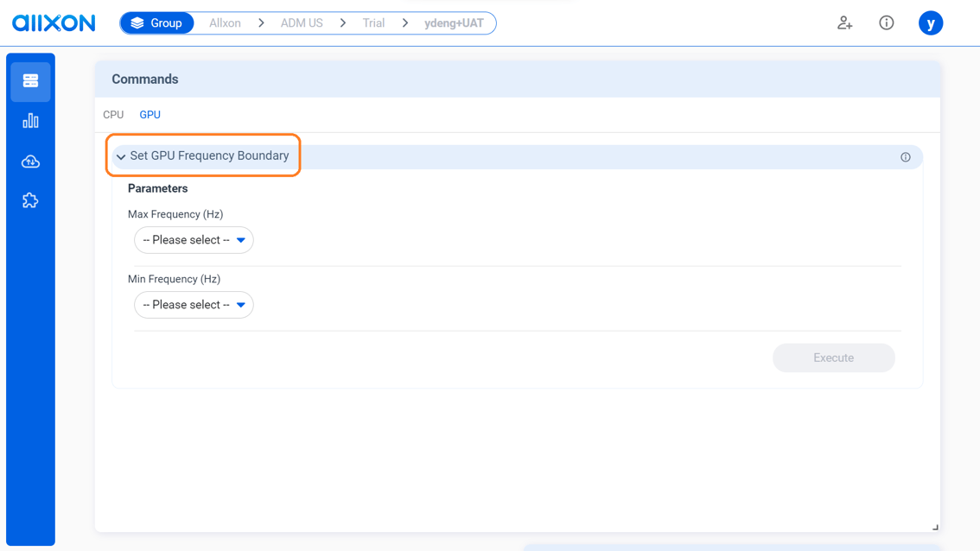
Task: Switch to the GPU tab
Action: point(150,114)
